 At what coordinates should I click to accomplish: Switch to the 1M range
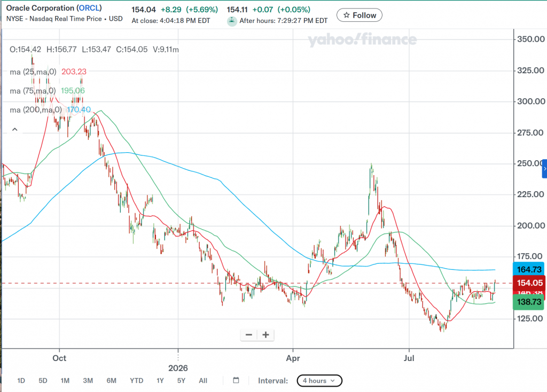point(65,380)
